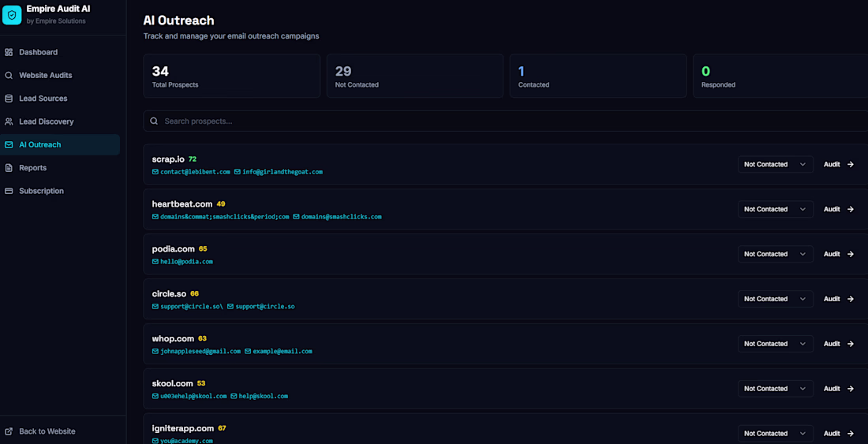This screenshot has width=868, height=444.
Task: Open status dropdown for heartbeat.com
Action: point(775,209)
